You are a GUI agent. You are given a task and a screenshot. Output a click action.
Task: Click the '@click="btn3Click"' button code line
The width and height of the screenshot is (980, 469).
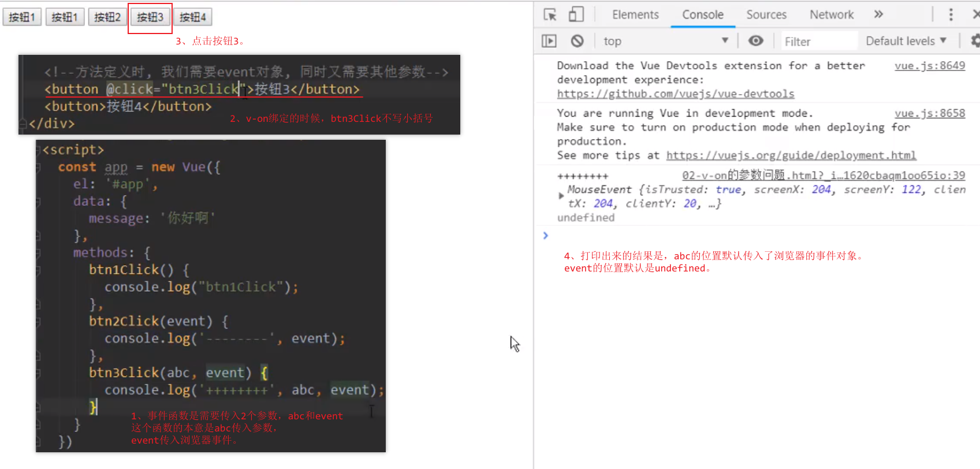click(x=202, y=89)
